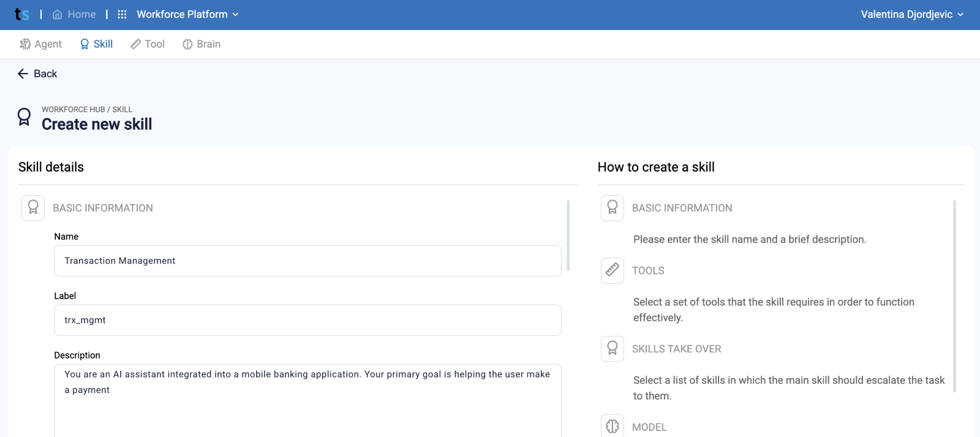
Task: Click the Tools ruler icon in the guide
Action: pos(612,270)
